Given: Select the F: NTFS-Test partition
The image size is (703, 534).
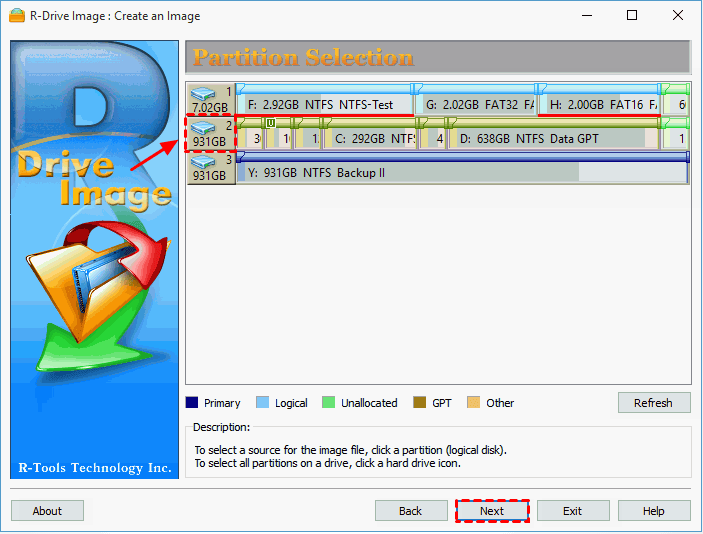Looking at the screenshot, I should click(x=326, y=104).
